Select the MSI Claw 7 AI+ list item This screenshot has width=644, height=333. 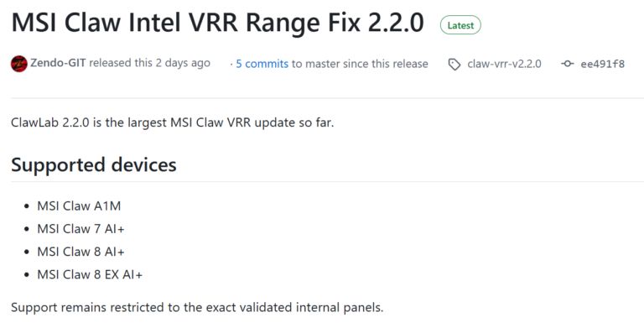coord(80,229)
